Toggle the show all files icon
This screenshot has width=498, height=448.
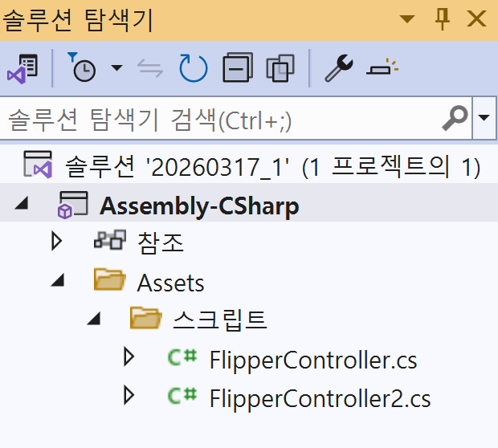point(280,69)
